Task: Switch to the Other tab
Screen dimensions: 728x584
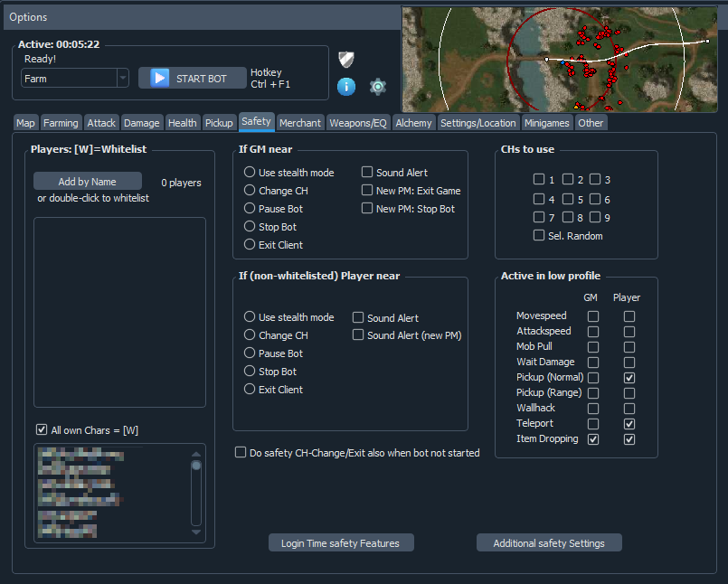Action: point(591,123)
